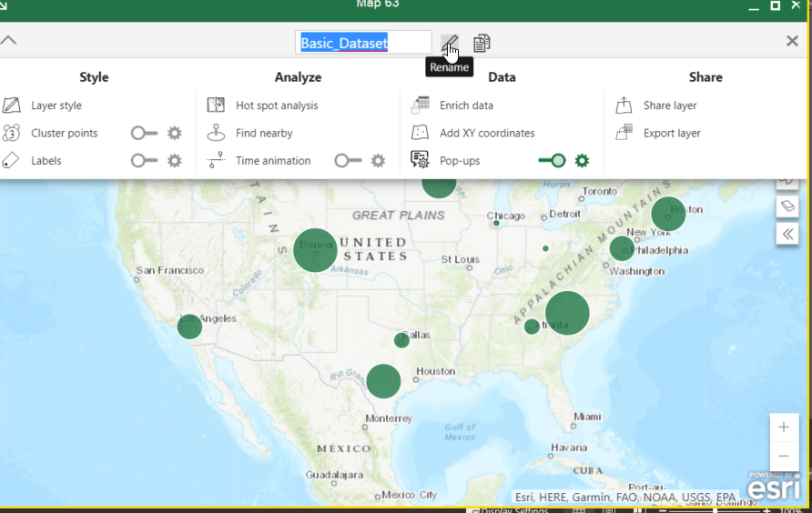
Task: Open Time animation settings gear
Action: (379, 160)
